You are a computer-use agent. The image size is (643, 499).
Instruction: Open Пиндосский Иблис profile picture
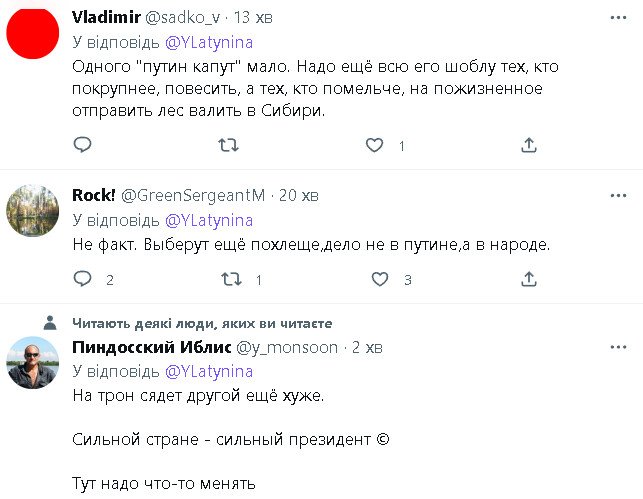coord(32,364)
